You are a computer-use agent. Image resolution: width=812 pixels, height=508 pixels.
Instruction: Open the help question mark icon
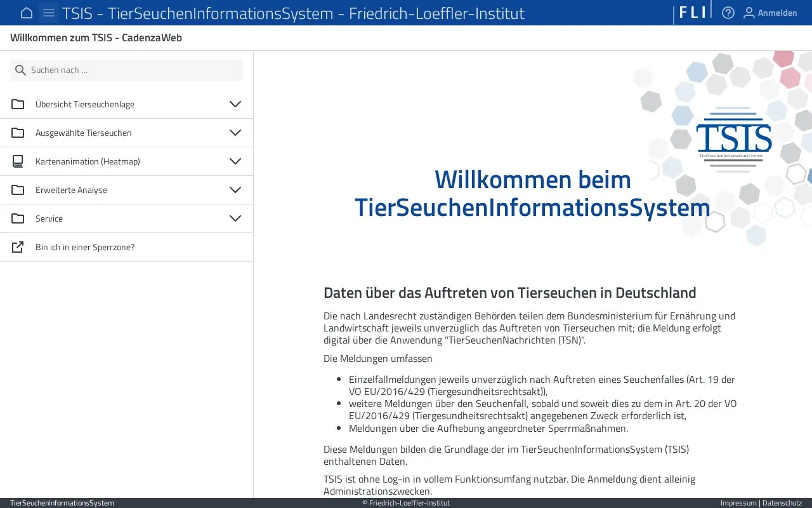728,13
